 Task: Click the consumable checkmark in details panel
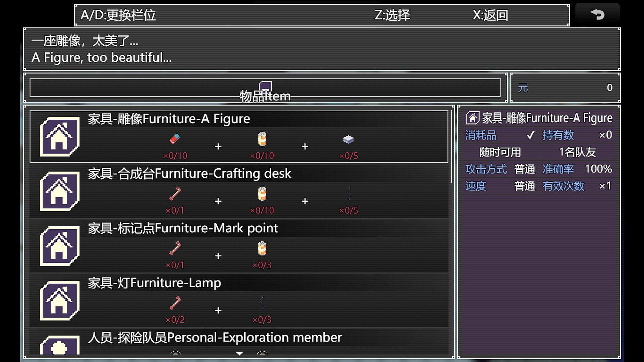coord(531,135)
